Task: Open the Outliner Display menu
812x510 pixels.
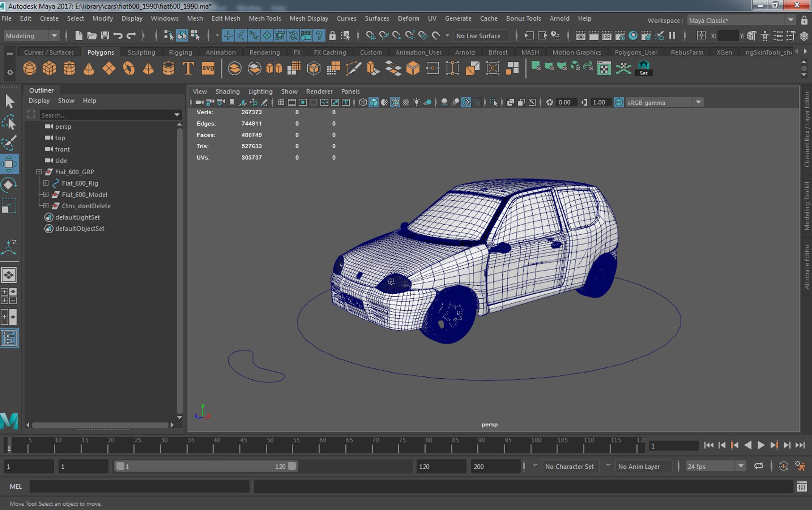Action: pos(39,101)
